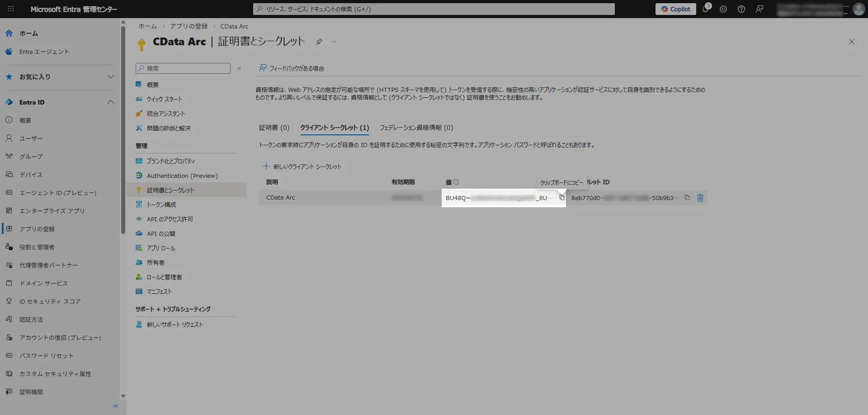Delete the CData Arc client secret
This screenshot has width=868, height=415.
(x=700, y=198)
